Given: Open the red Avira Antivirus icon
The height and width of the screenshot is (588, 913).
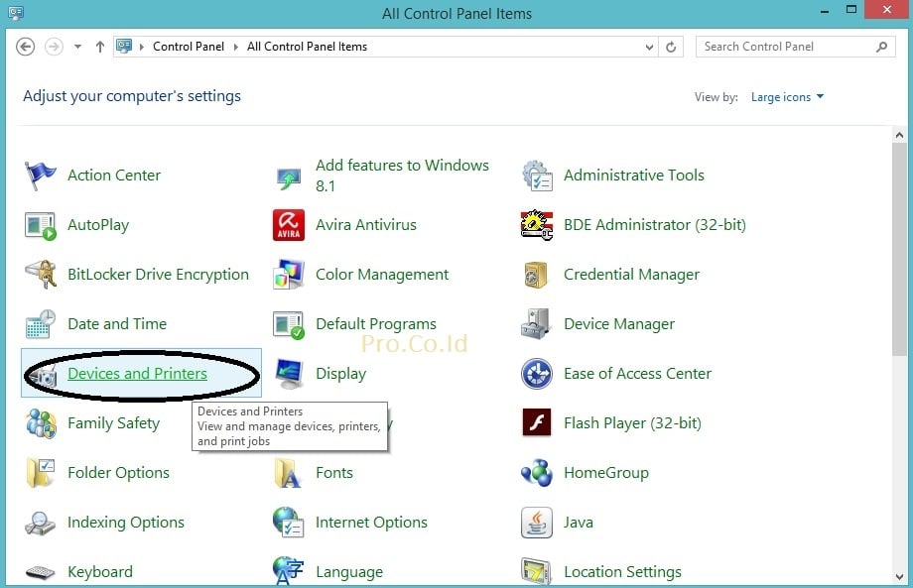Looking at the screenshot, I should pyautogui.click(x=288, y=225).
